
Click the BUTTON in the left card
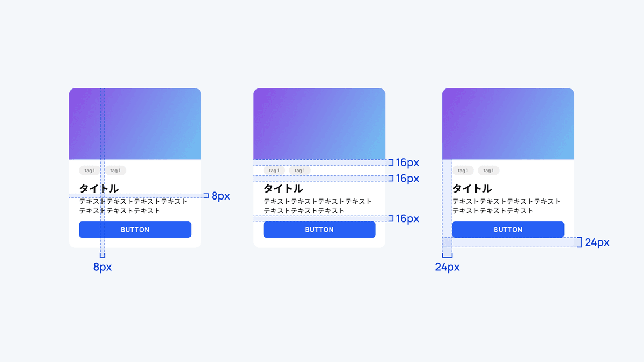[x=135, y=230]
